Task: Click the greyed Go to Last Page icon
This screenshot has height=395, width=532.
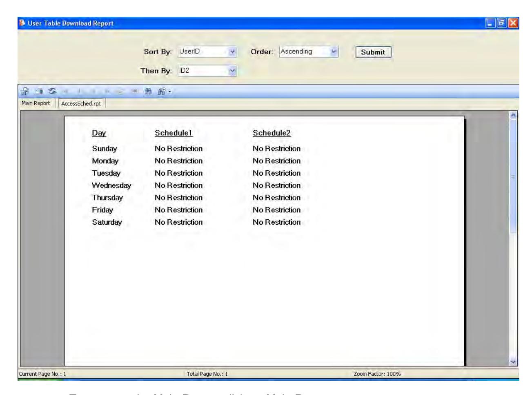Action: (x=107, y=91)
